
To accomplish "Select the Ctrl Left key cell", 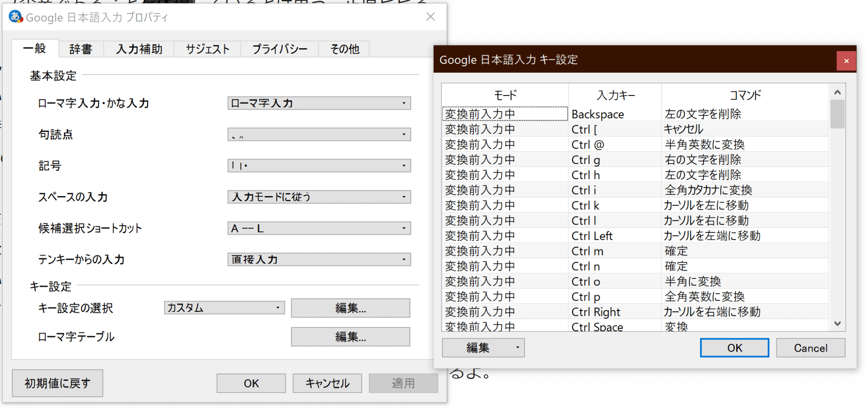I will (615, 236).
